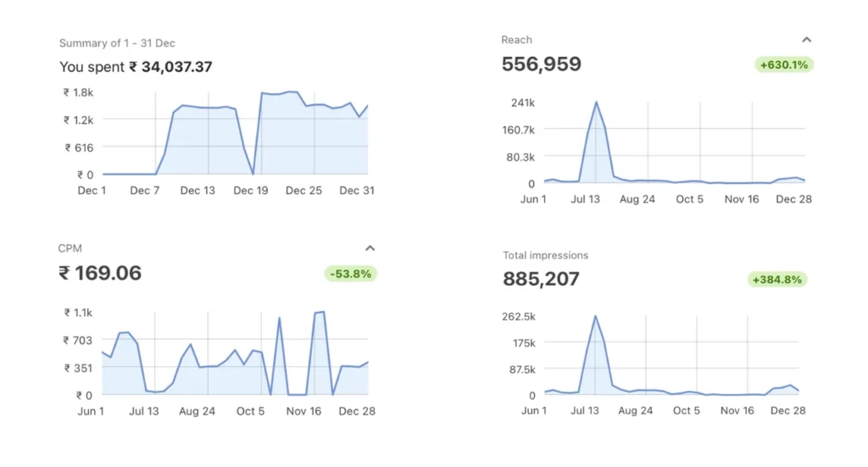Click the spend chart dip at Dec 19
This screenshot has height=467, width=868.
253,174
